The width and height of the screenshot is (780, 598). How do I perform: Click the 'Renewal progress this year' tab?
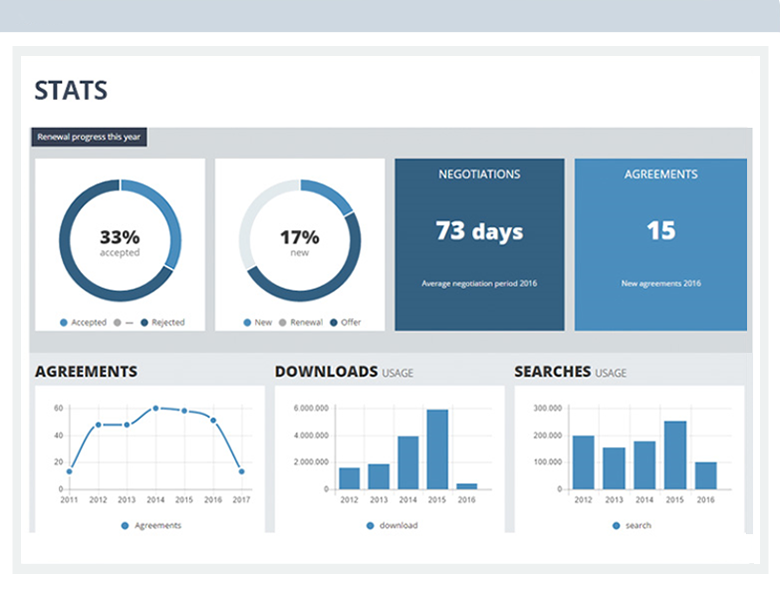tap(89, 137)
